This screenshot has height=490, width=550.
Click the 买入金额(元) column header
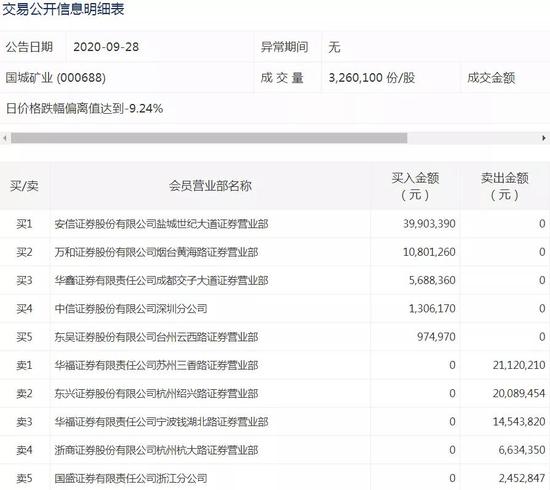point(415,186)
